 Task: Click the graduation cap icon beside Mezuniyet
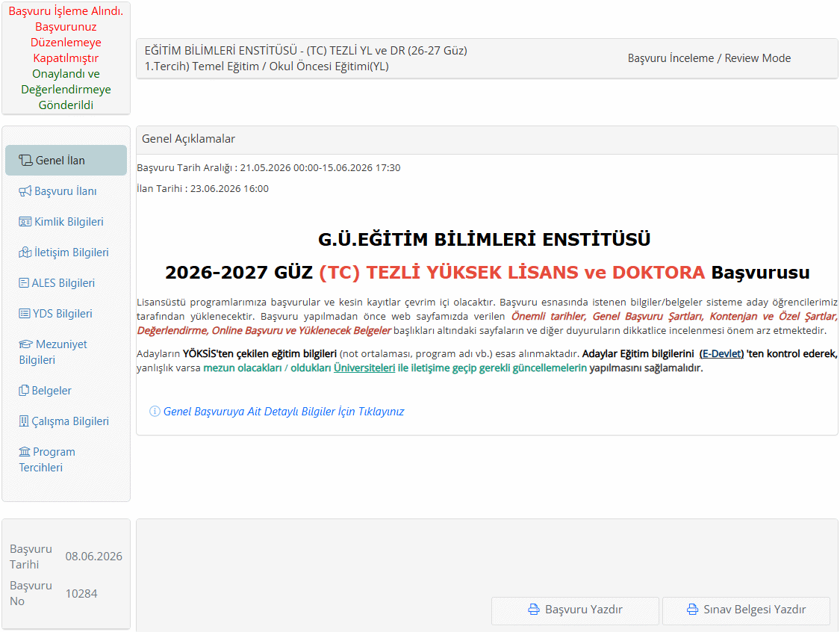click(x=25, y=344)
